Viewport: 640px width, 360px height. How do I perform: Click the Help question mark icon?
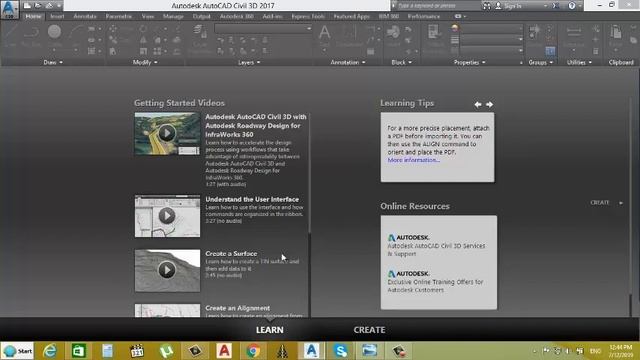pyautogui.click(x=572, y=6)
